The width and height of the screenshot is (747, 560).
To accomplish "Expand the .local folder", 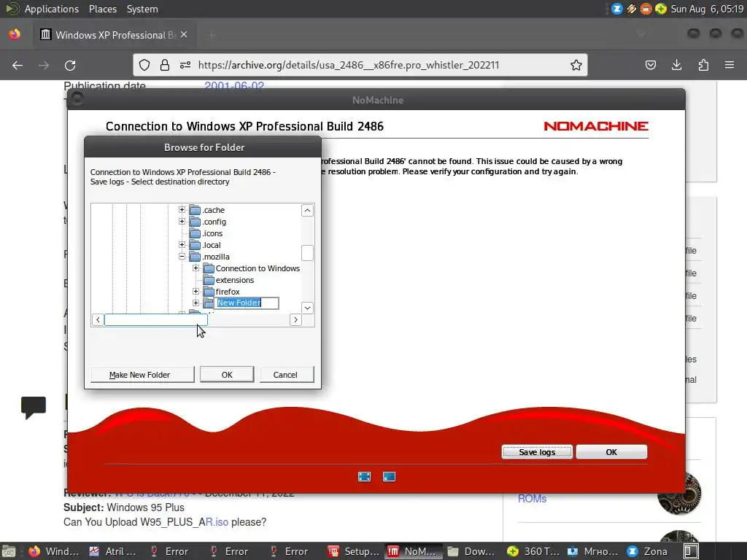I will click(182, 245).
